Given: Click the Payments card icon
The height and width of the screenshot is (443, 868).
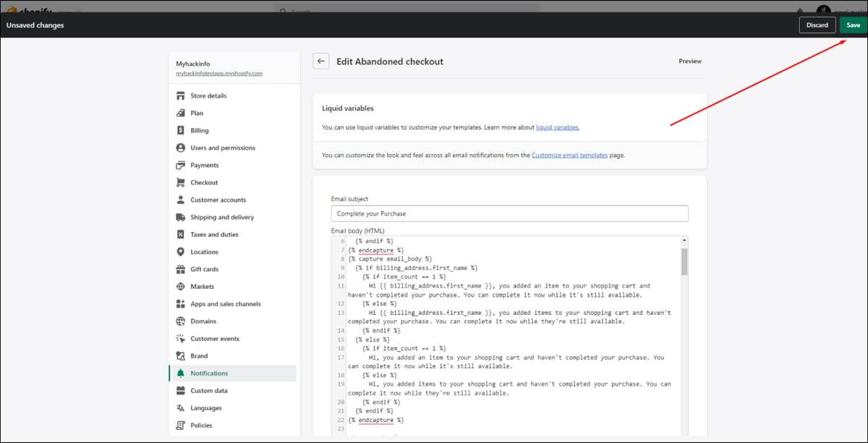Looking at the screenshot, I should pyautogui.click(x=181, y=165).
